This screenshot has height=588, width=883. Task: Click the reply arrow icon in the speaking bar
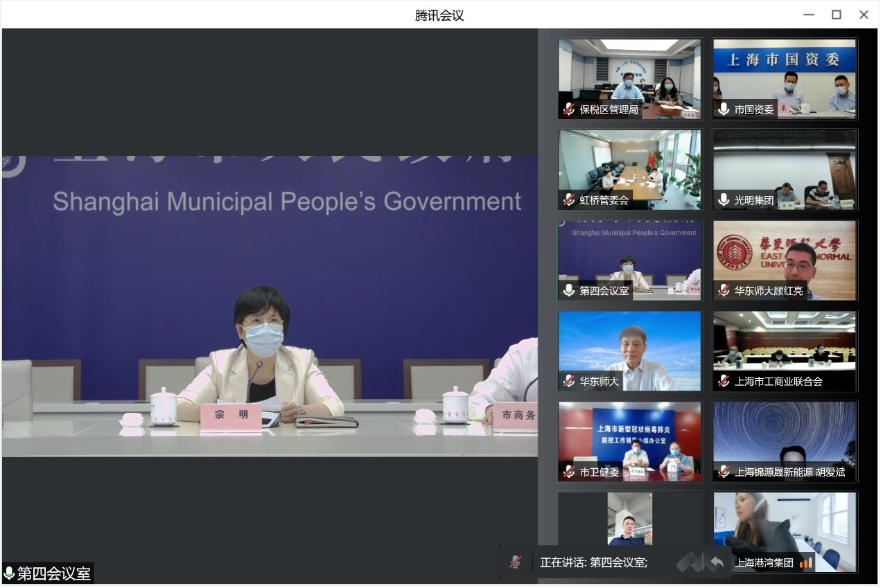tap(717, 562)
